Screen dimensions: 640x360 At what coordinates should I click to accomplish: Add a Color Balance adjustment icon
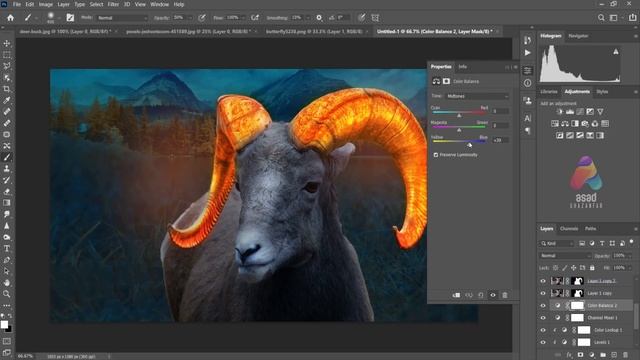[x=564, y=124]
